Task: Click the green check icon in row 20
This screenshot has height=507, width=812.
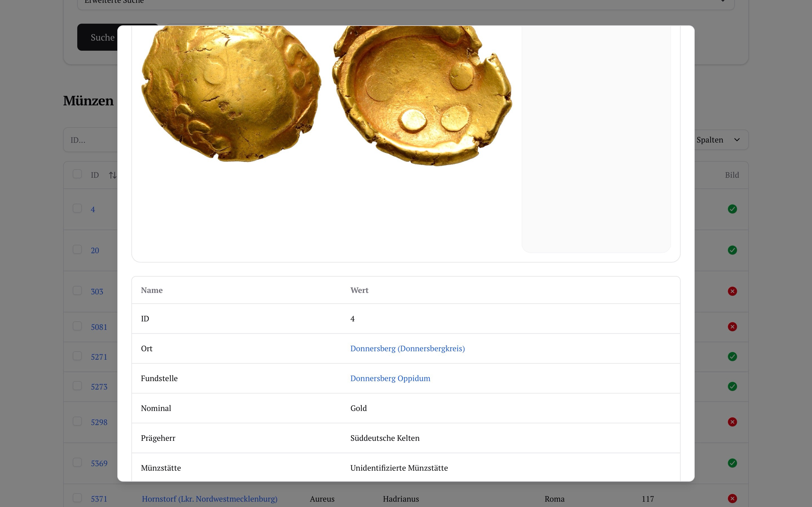Action: (x=732, y=250)
